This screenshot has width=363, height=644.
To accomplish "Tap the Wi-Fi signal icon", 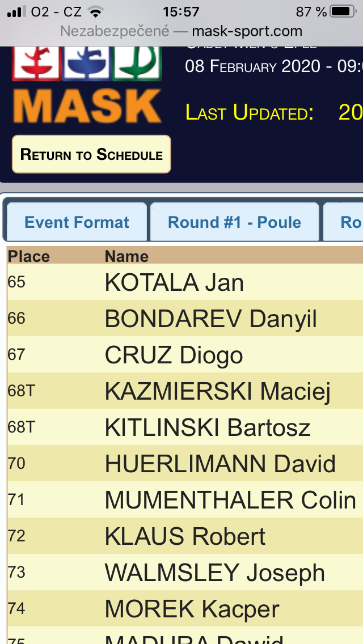I will pyautogui.click(x=95, y=12).
